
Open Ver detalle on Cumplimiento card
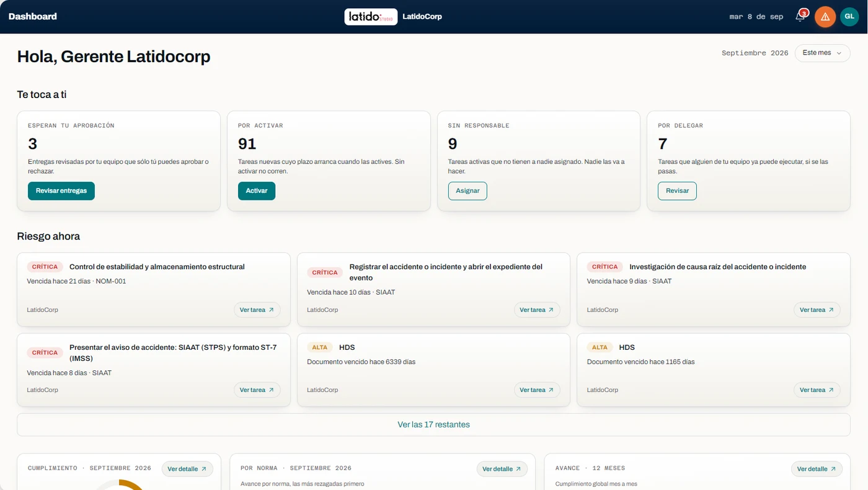pos(187,469)
